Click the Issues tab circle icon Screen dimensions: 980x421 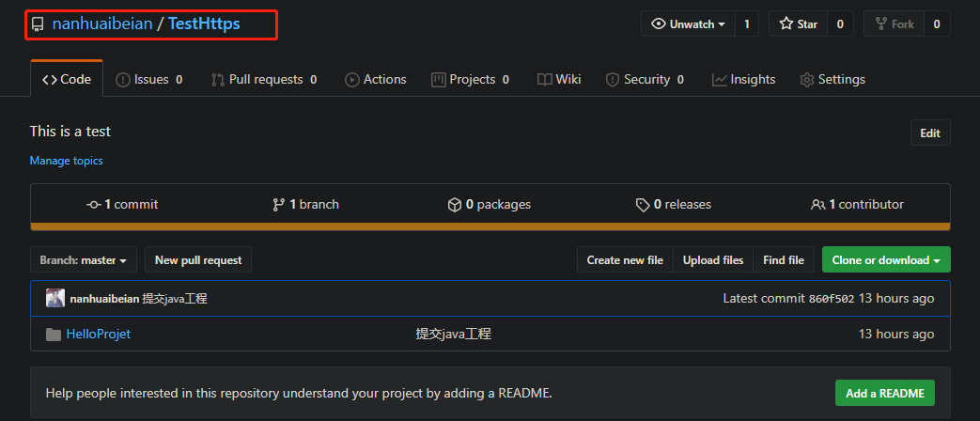point(123,80)
